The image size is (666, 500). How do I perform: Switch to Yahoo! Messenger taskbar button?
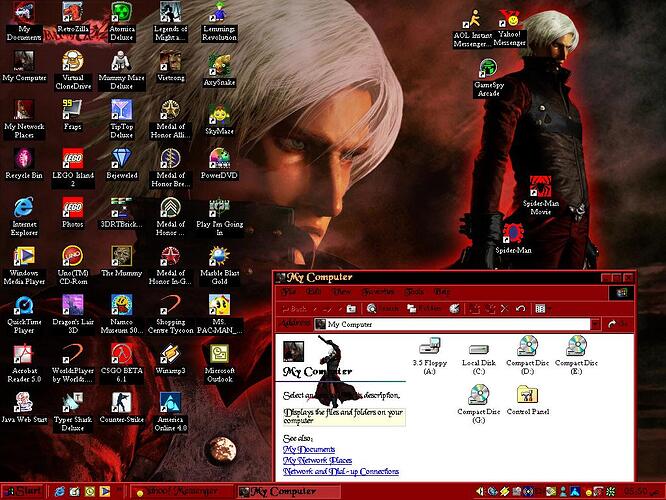pos(181,492)
